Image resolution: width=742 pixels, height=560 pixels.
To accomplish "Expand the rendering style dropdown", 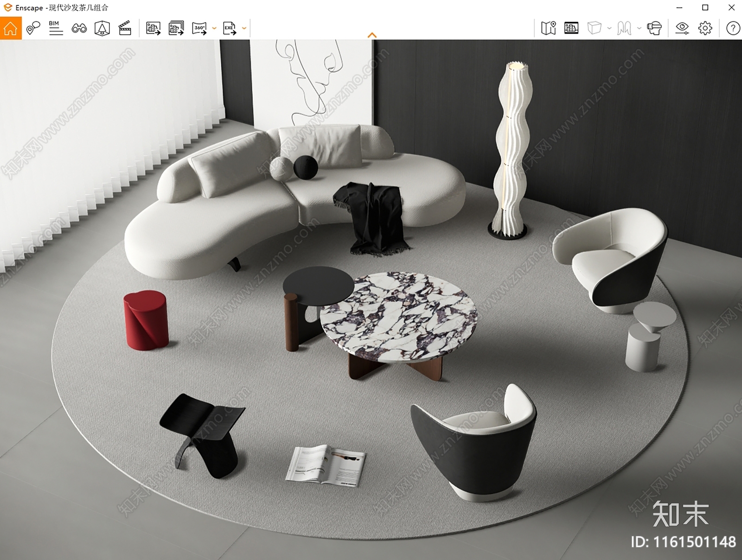I will pos(609,28).
